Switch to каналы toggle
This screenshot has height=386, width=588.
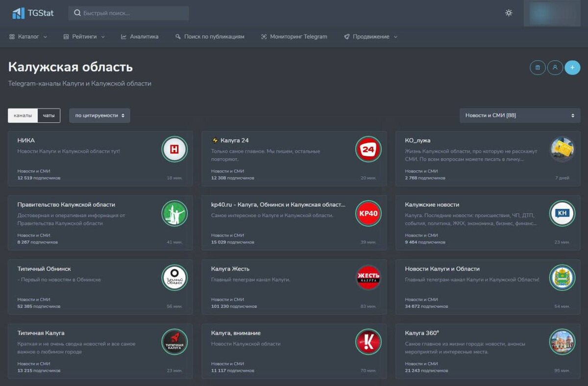pyautogui.click(x=23, y=115)
